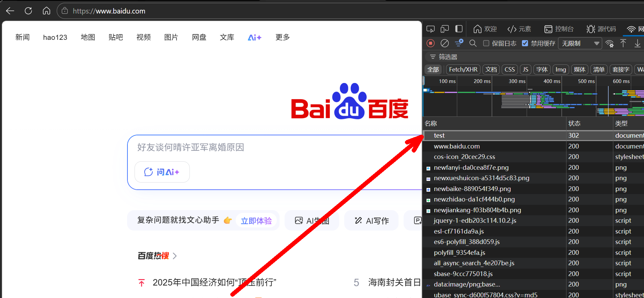Click the image search icon on AI生图

coord(299,221)
